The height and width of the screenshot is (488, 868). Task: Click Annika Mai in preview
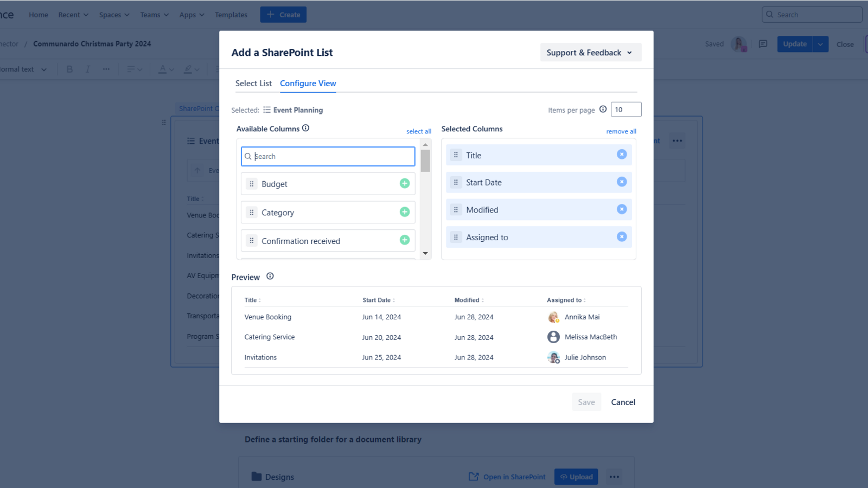pyautogui.click(x=582, y=317)
